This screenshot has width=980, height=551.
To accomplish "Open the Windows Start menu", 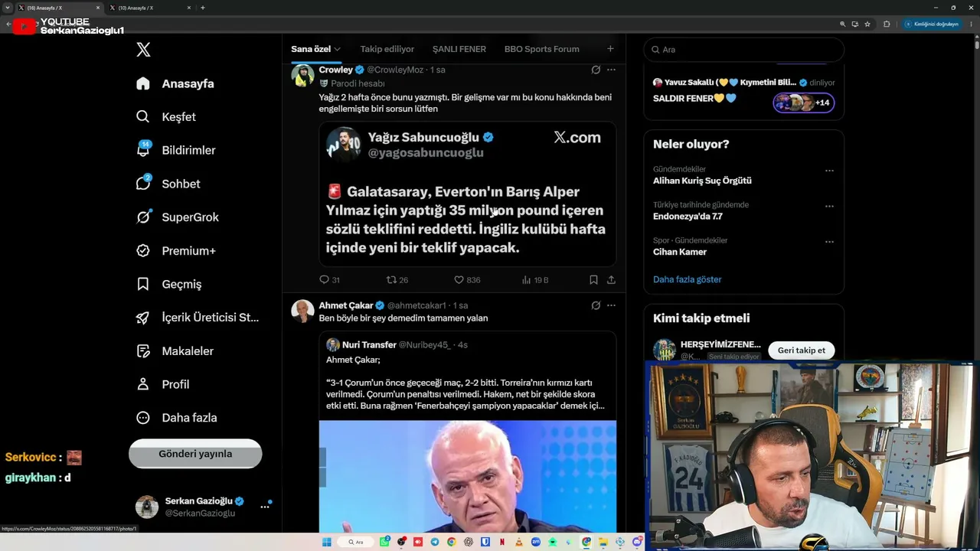I will point(327,542).
